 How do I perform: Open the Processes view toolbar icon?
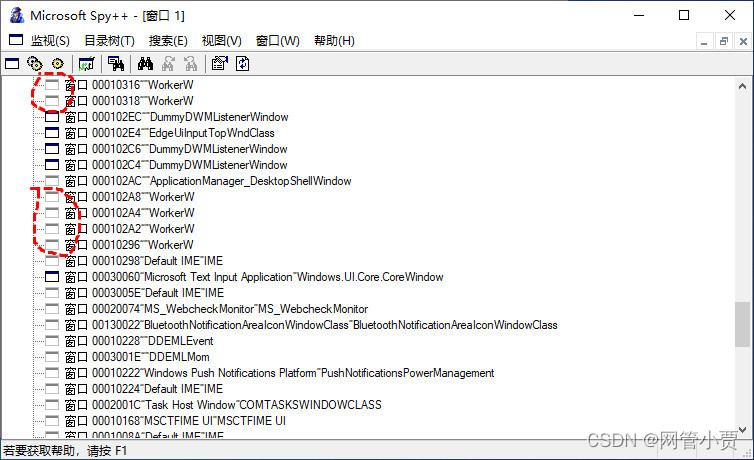coord(35,63)
